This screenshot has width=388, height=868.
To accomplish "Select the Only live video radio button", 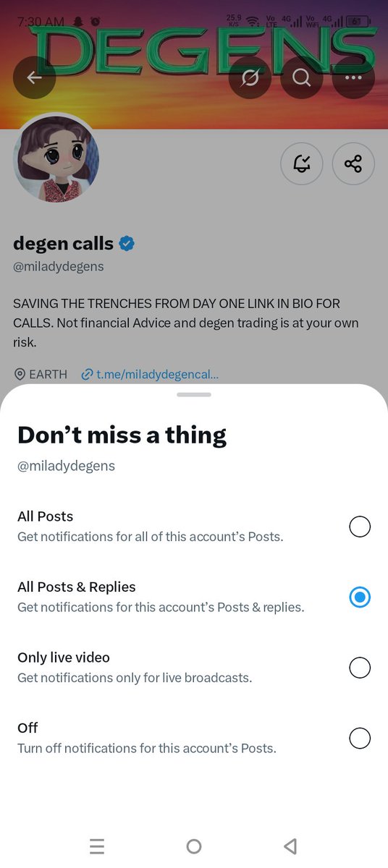I will (x=360, y=668).
